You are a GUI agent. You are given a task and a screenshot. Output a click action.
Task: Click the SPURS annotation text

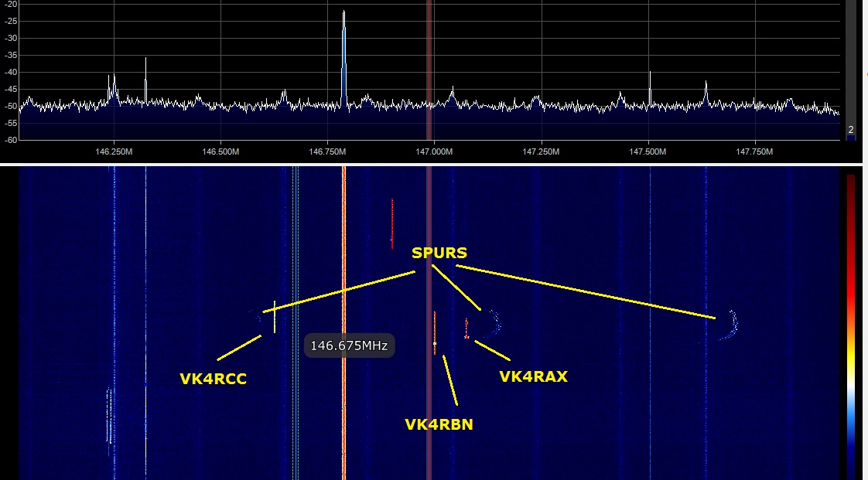[439, 253]
